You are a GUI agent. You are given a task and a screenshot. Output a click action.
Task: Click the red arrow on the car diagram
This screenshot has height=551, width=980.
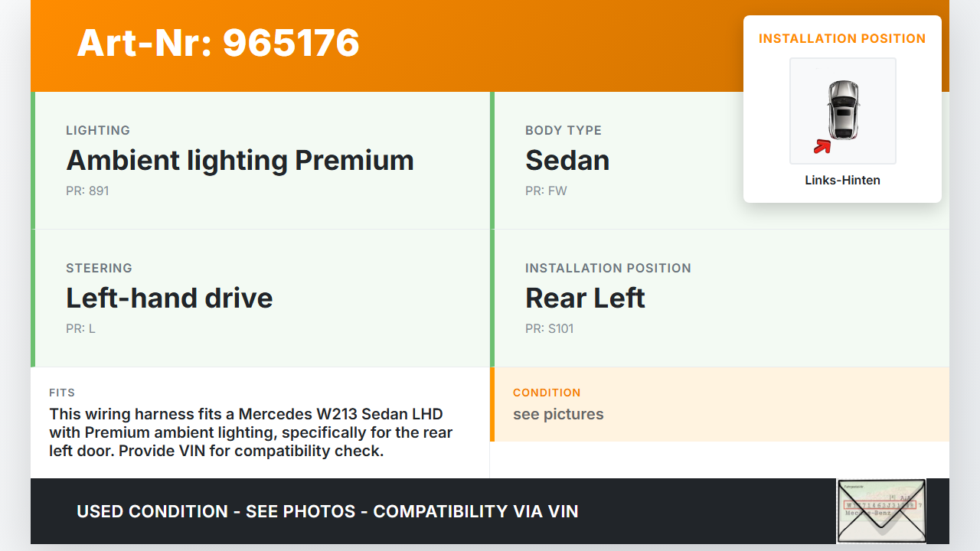coord(822,146)
